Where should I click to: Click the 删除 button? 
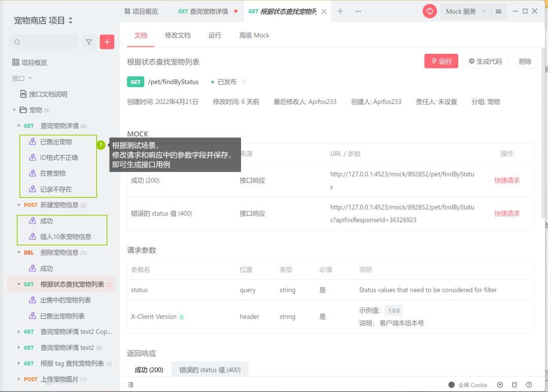pos(525,61)
